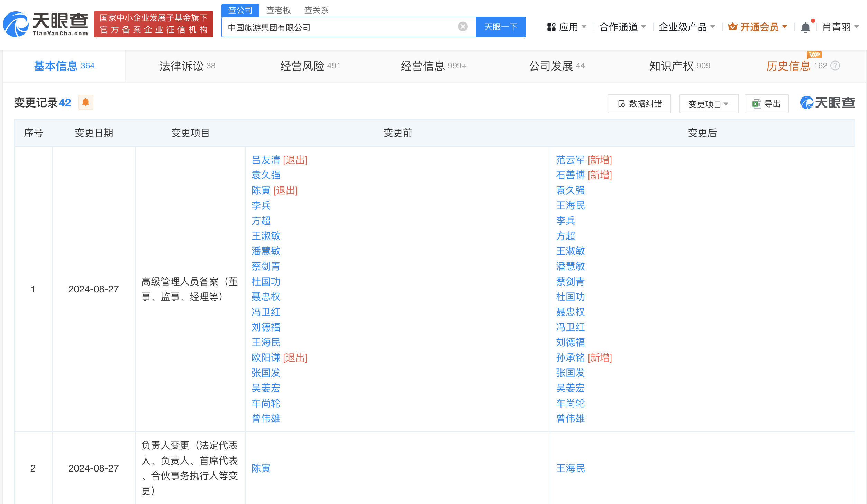Open the 变更项目 filter dropdown
This screenshot has height=504, width=867.
click(709, 103)
